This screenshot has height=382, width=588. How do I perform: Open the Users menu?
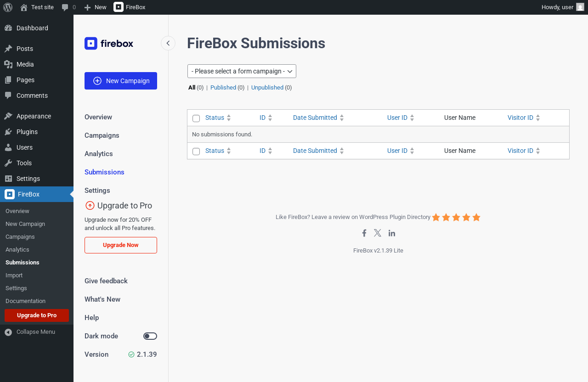pyautogui.click(x=37, y=147)
